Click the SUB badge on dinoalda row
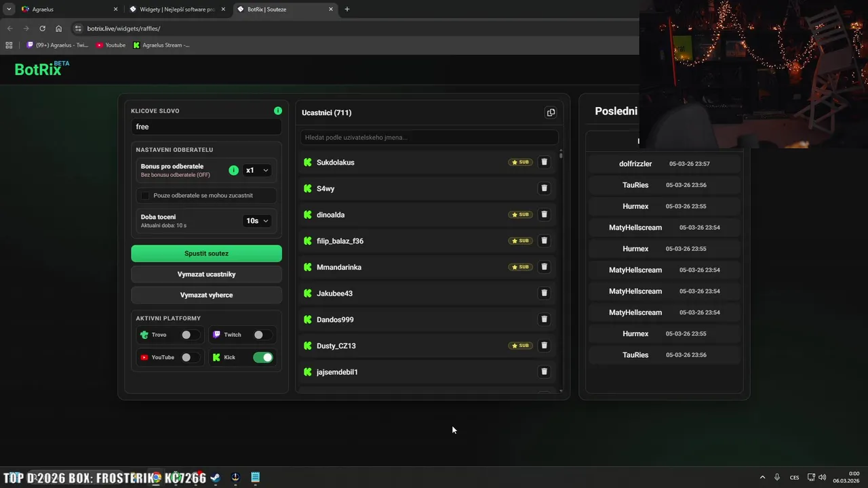Image resolution: width=868 pixels, height=488 pixels. [520, 214]
